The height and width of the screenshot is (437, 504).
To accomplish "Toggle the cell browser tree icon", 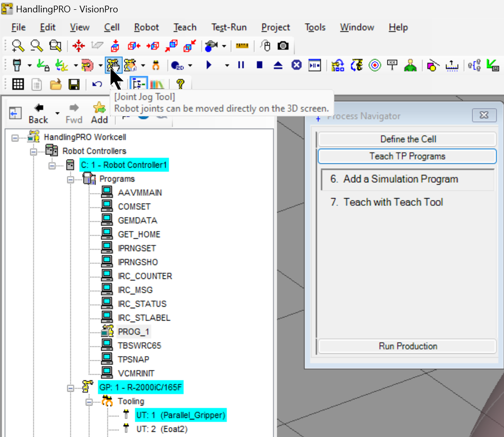I will click(138, 84).
